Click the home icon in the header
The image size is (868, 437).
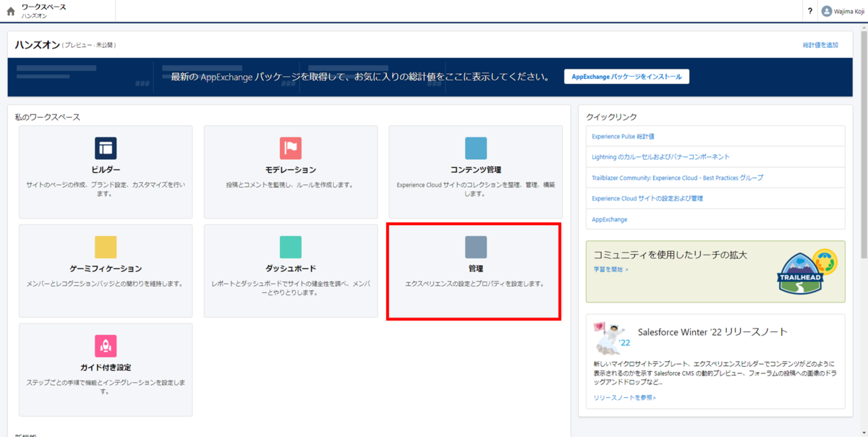click(x=10, y=12)
